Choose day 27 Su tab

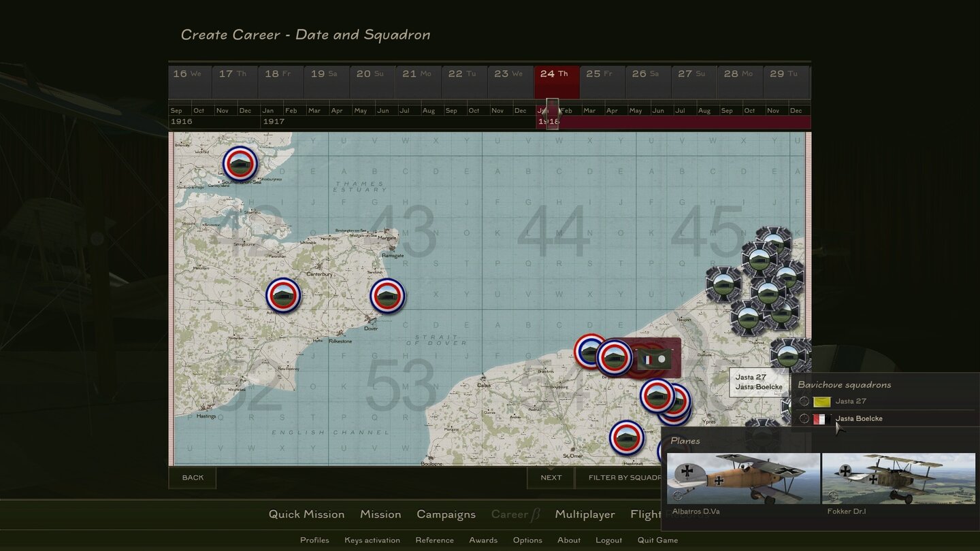click(x=694, y=82)
